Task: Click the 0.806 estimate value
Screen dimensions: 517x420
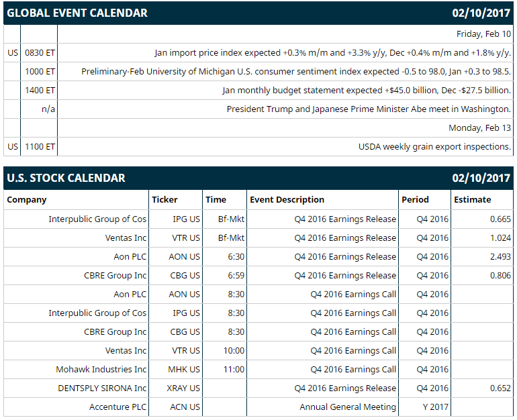Action: 500,276
